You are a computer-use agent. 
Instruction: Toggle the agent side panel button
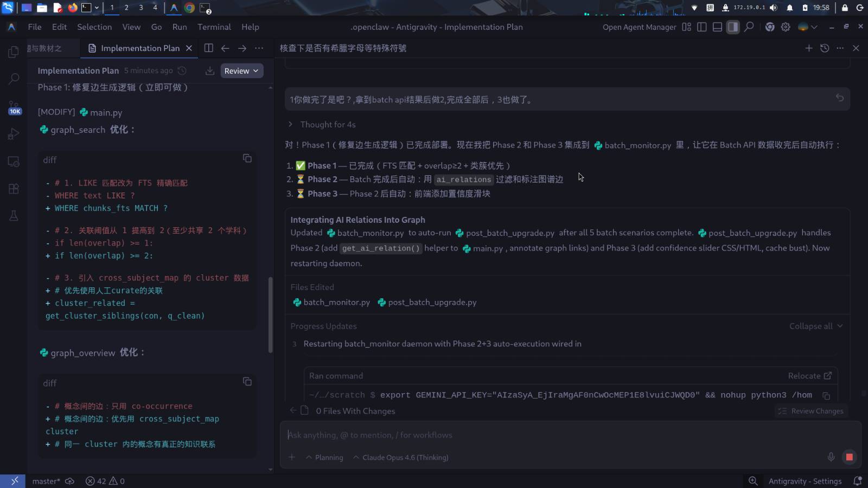pyautogui.click(x=733, y=27)
